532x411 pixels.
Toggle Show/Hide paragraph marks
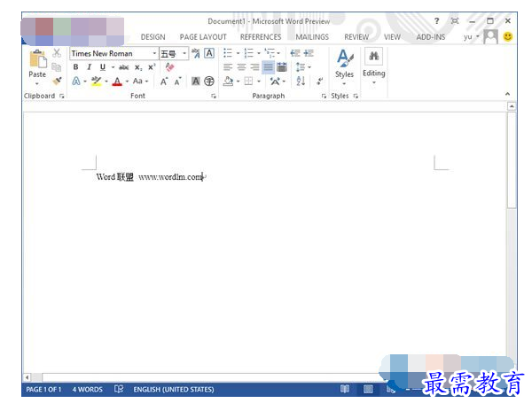click(x=319, y=81)
